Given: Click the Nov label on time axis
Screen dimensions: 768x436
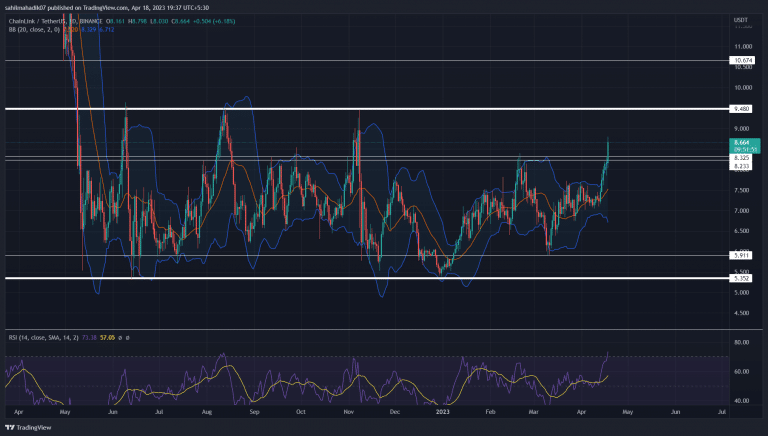Looking at the screenshot, I should [347, 411].
